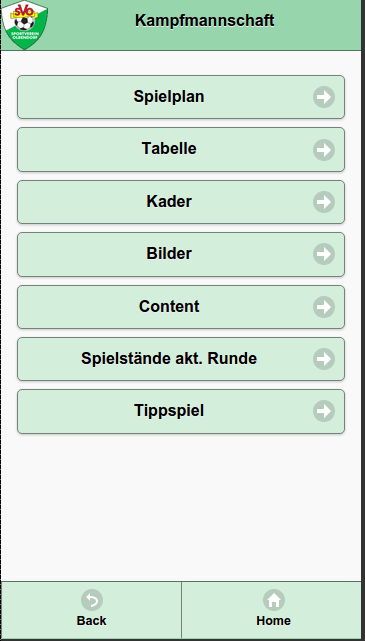Click the arrow icon beside Spielplan

tap(324, 97)
